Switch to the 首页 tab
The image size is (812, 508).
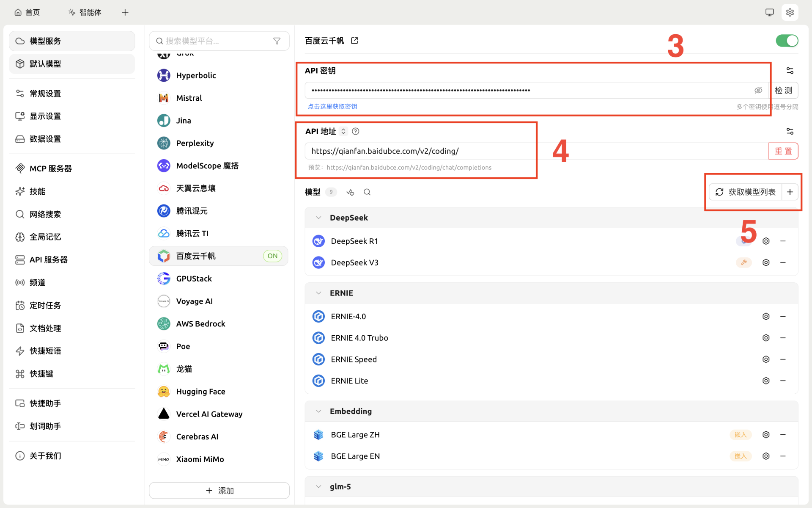point(27,12)
